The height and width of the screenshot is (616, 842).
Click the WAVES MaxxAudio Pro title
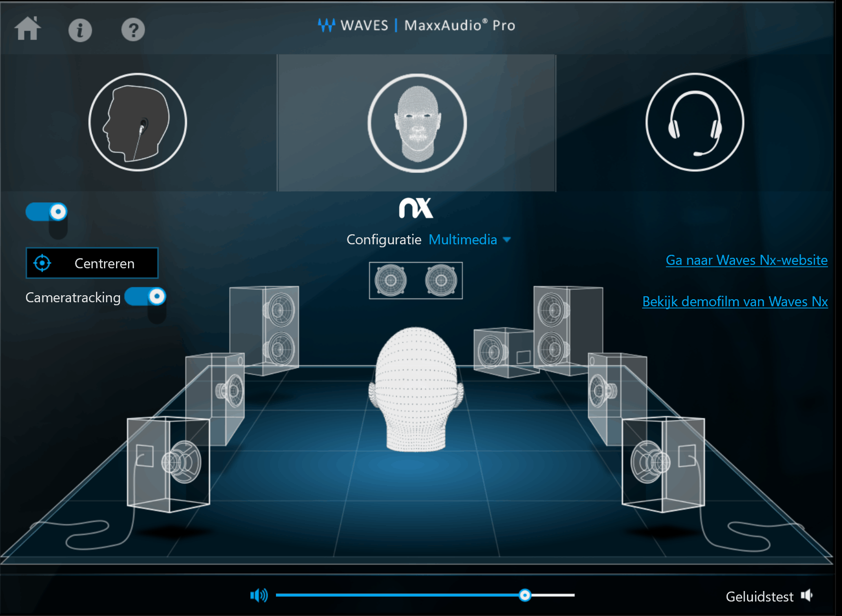(416, 25)
